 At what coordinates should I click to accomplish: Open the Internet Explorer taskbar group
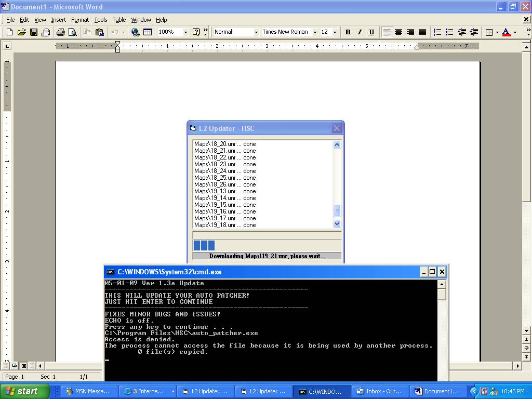(148, 391)
